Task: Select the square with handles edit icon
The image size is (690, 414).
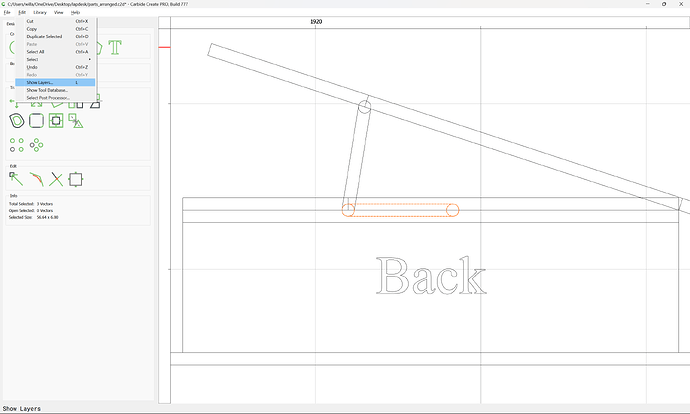Action: tap(76, 179)
